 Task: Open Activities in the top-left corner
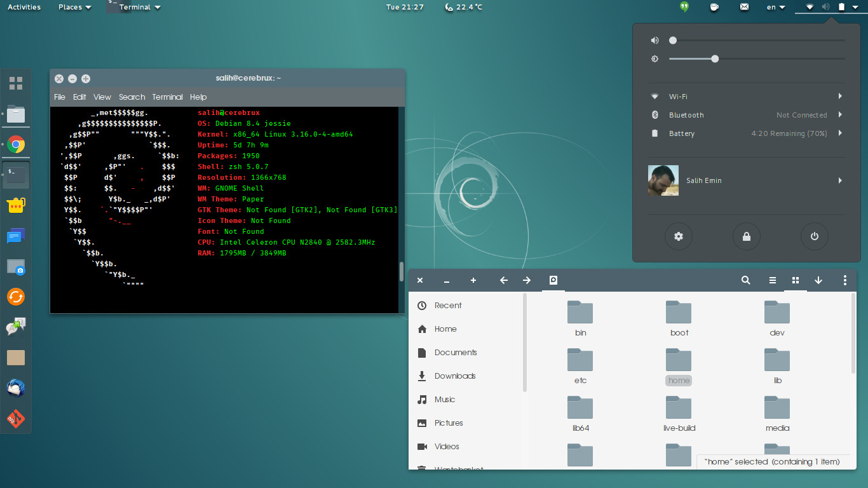click(x=24, y=7)
